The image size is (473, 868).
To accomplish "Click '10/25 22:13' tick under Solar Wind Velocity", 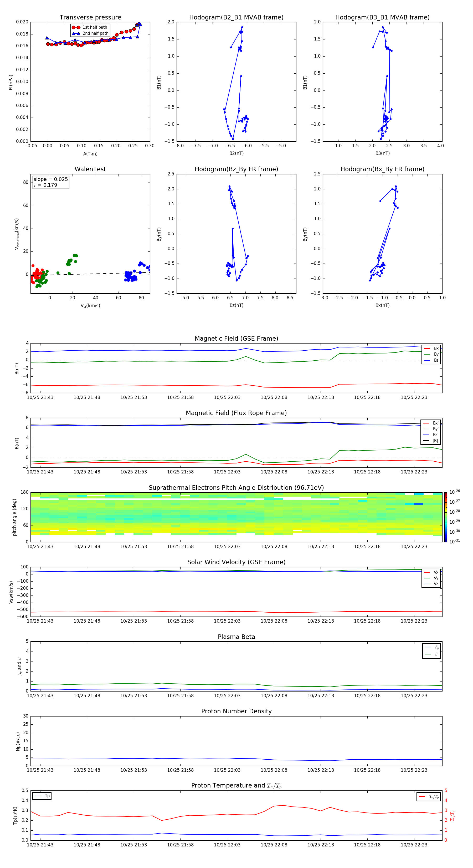I will (x=321, y=621).
